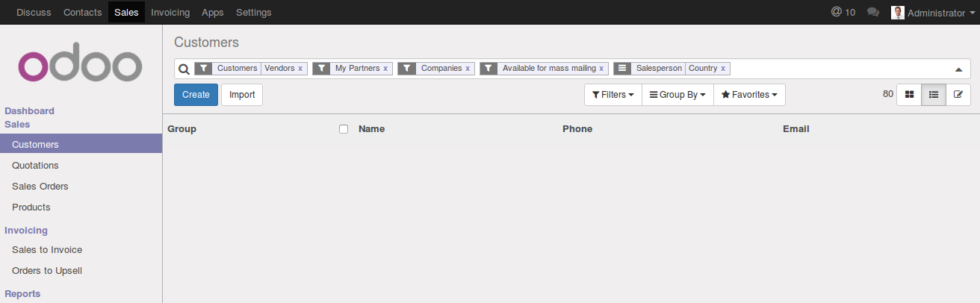980x303 pixels.
Task: Tick the select-all records checkbox
Action: [344, 129]
